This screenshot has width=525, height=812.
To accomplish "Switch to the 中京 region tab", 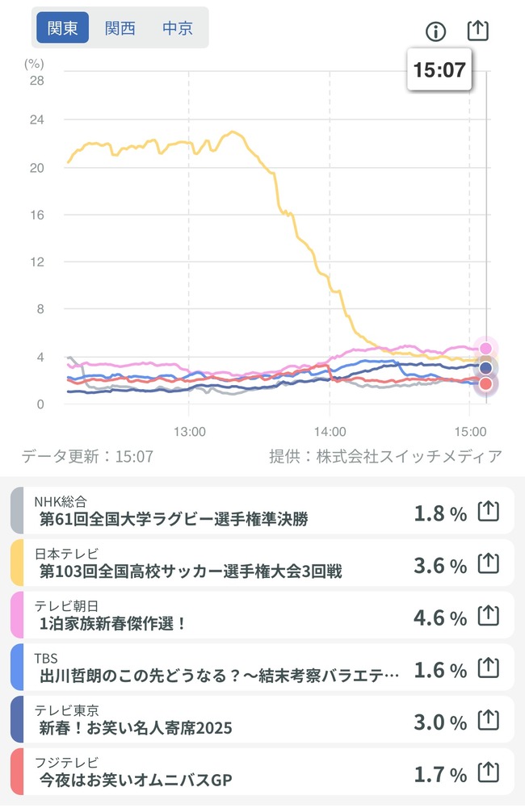I will coord(178,28).
